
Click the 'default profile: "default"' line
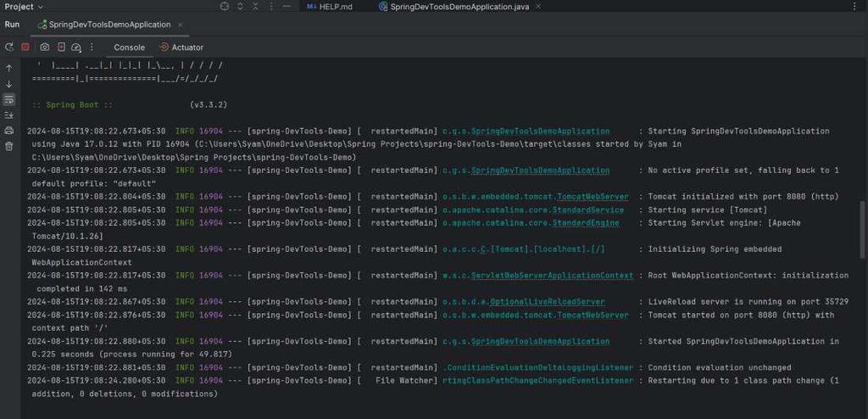tap(94, 183)
